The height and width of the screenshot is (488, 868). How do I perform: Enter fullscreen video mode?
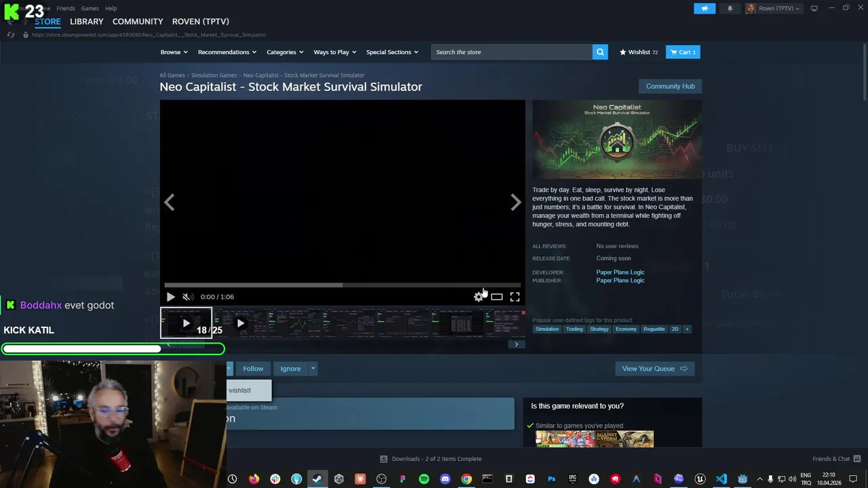point(515,297)
